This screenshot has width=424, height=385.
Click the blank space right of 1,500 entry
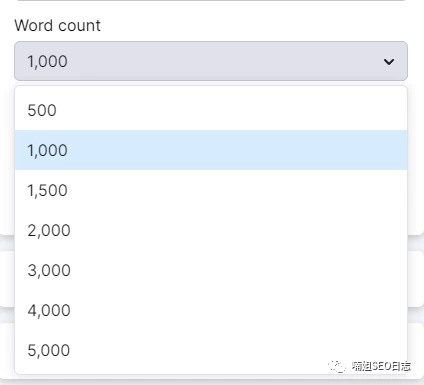[238, 190]
